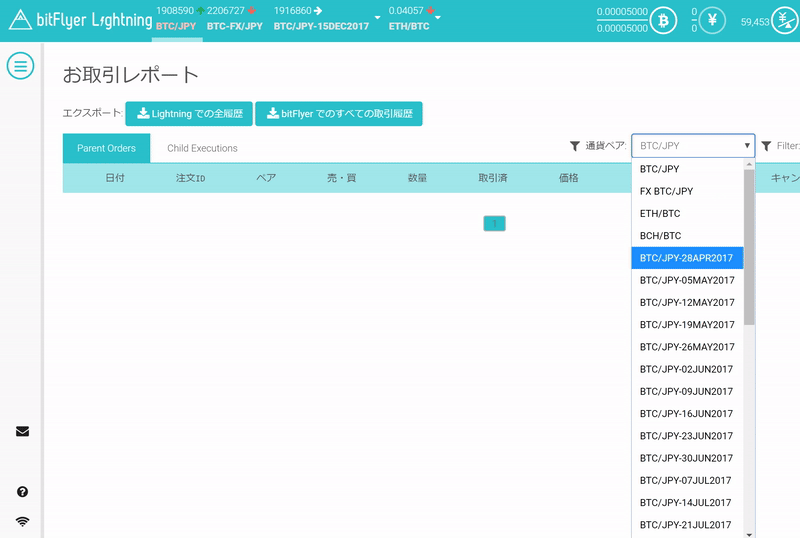The height and width of the screenshot is (538, 800).
Task: Click the dropdown list scrollbar thumb
Action: click(x=749, y=247)
